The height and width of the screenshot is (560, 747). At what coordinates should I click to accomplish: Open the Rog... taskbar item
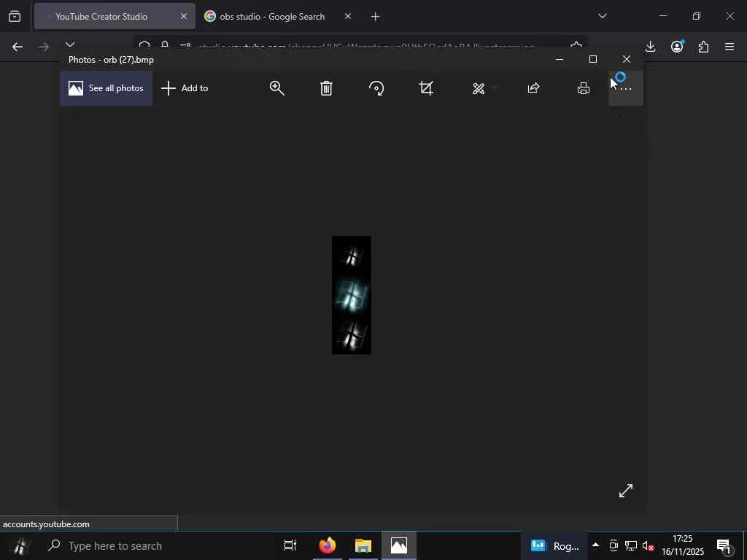554,545
